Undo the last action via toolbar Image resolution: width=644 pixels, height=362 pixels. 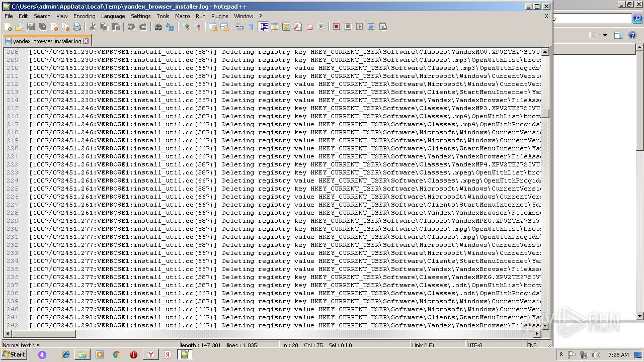(131, 27)
